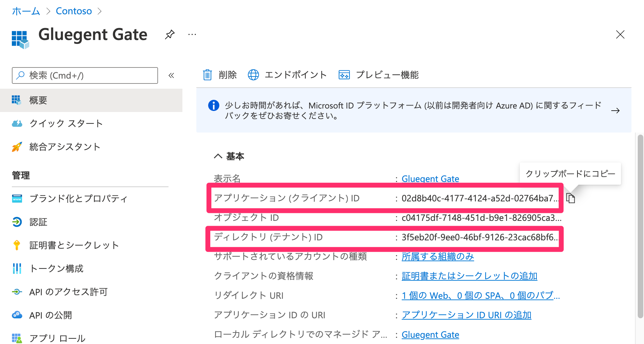Click the vertical scrollbar on the right

640,226
